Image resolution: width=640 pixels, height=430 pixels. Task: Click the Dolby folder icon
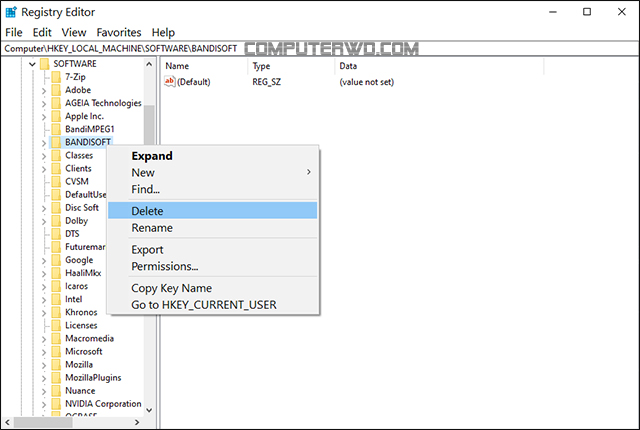[56, 221]
